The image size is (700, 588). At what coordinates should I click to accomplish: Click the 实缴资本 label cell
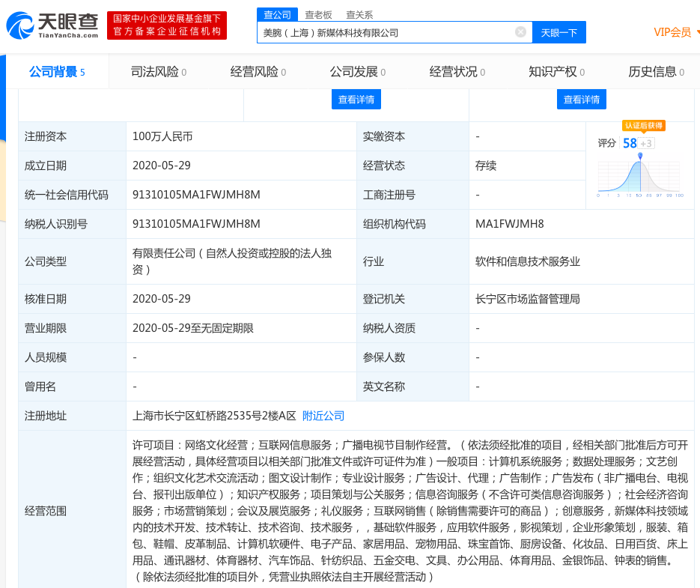pos(413,136)
